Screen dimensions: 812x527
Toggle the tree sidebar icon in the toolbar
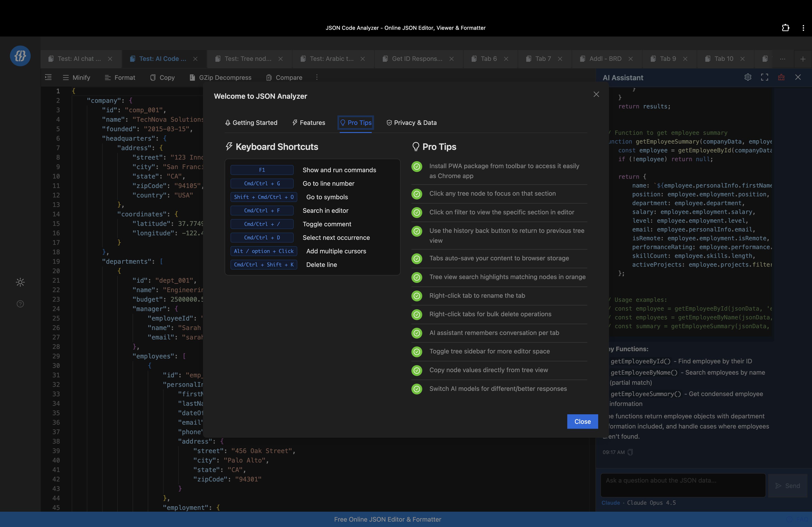click(x=48, y=77)
